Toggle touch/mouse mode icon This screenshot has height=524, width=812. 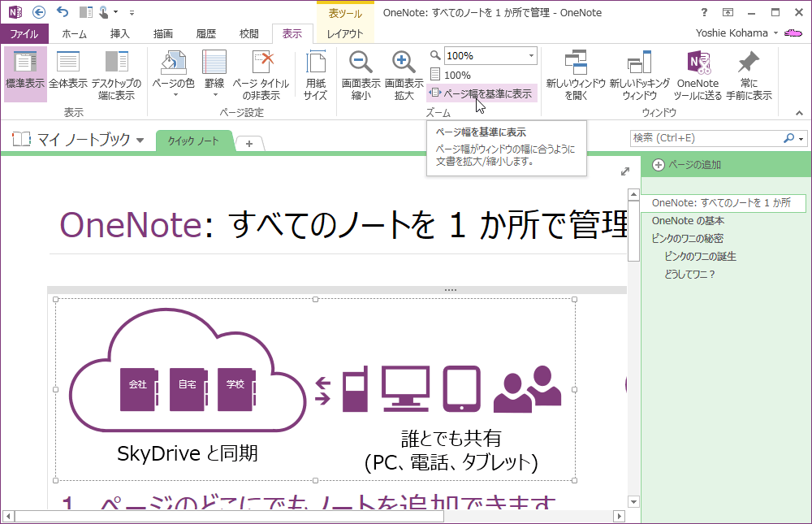pyautogui.click(x=104, y=12)
